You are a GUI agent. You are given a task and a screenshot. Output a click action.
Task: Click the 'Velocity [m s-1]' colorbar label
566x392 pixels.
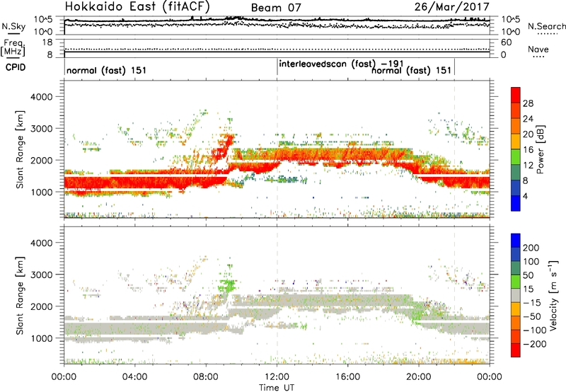(x=553, y=295)
